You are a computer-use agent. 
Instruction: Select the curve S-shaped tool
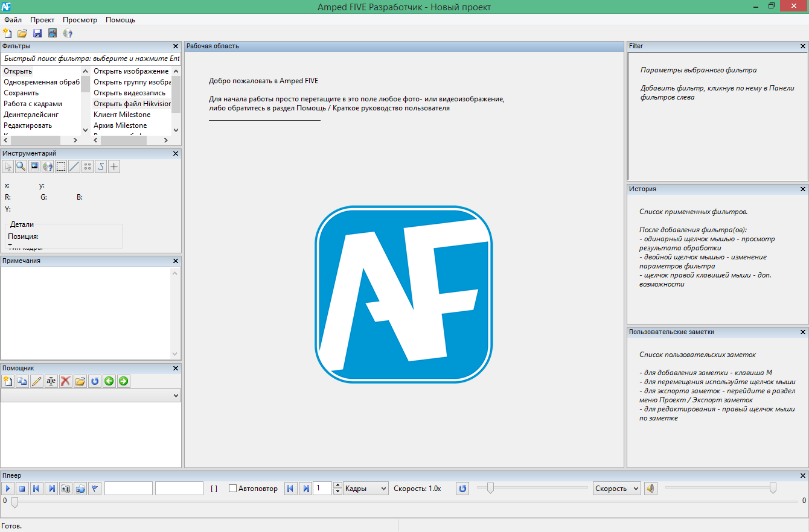point(101,166)
